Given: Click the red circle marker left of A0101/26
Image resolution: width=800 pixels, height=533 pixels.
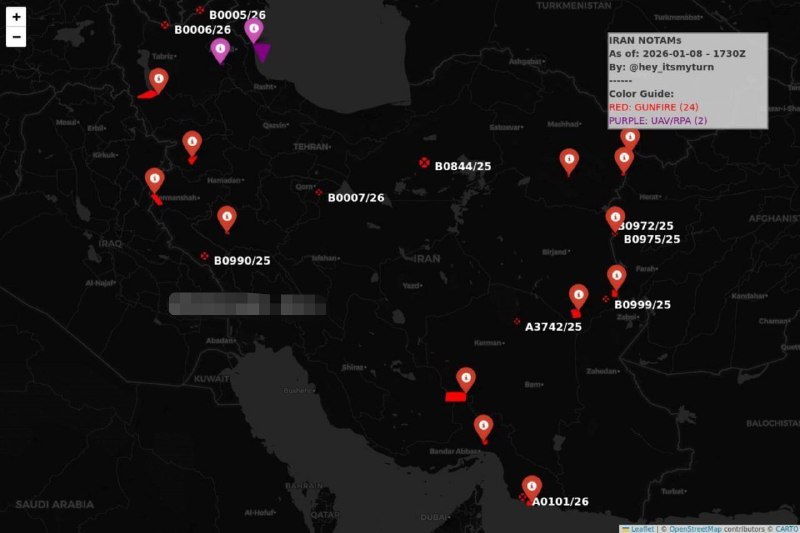Looking at the screenshot, I should pos(522,497).
